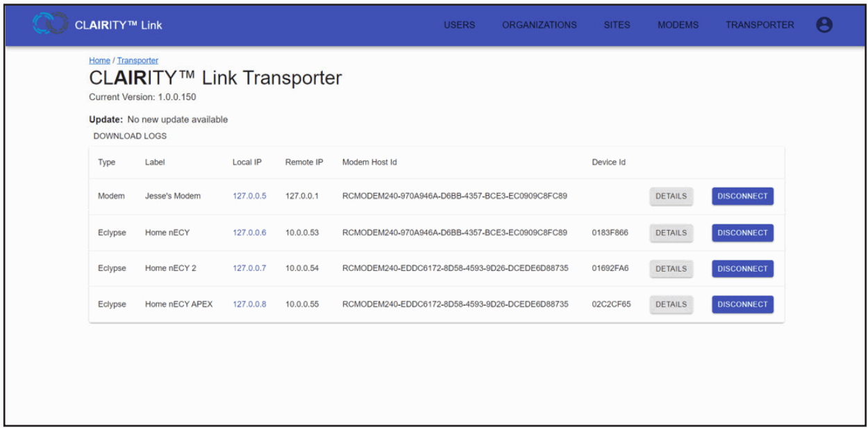Click remote IP 10.0.0.54
Screen dimensions: 868x428
coord(302,268)
